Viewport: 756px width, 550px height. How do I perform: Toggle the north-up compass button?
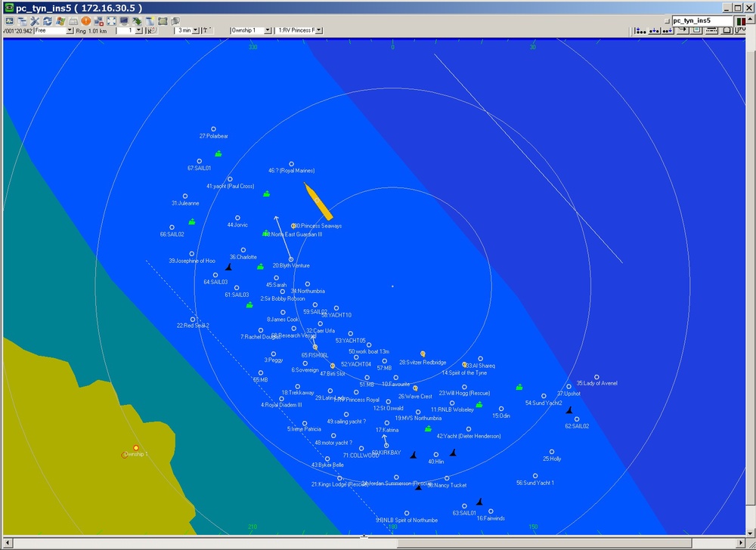pos(151,31)
